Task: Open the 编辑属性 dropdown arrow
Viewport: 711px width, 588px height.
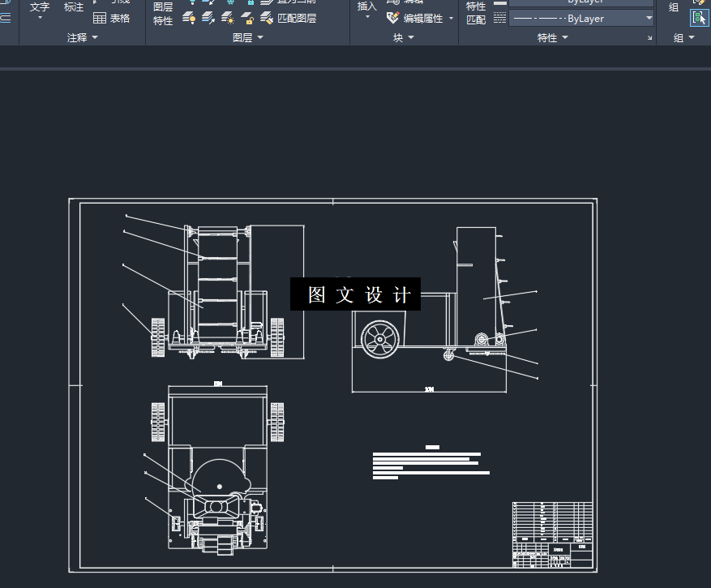Action: pyautogui.click(x=452, y=18)
